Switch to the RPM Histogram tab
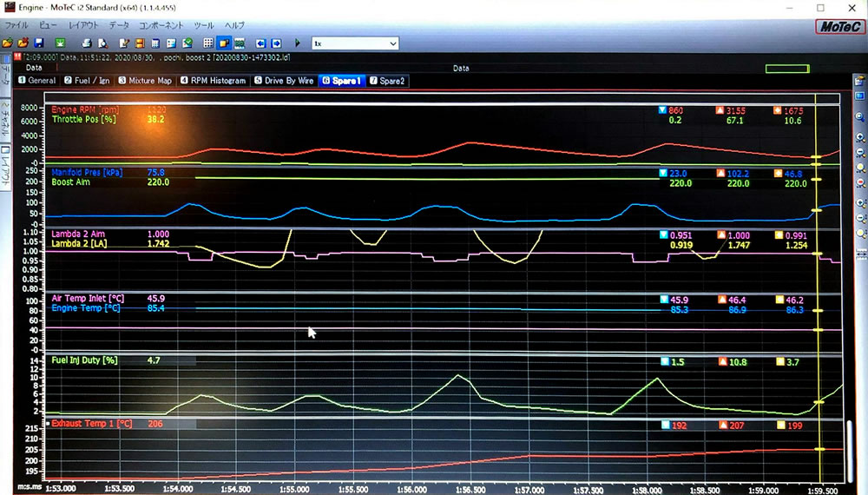This screenshot has width=868, height=495. click(213, 81)
